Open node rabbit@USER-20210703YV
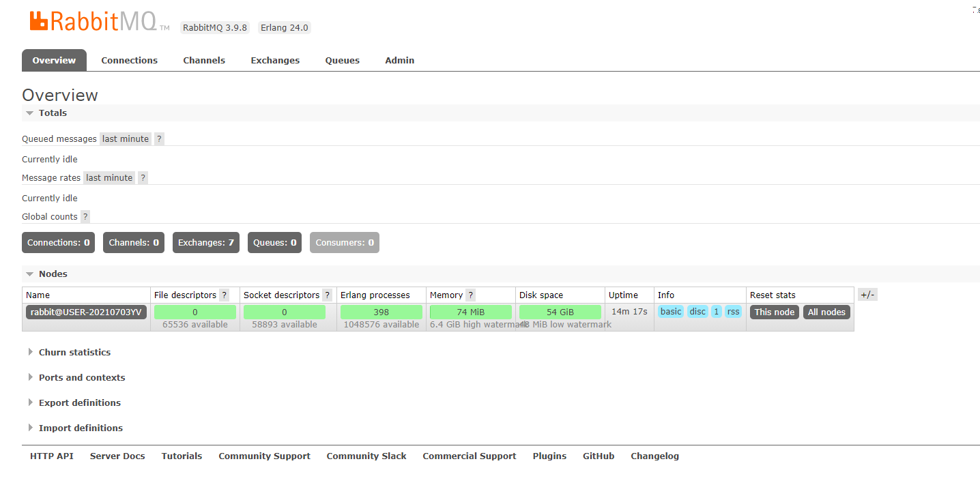The image size is (980, 498). (86, 312)
